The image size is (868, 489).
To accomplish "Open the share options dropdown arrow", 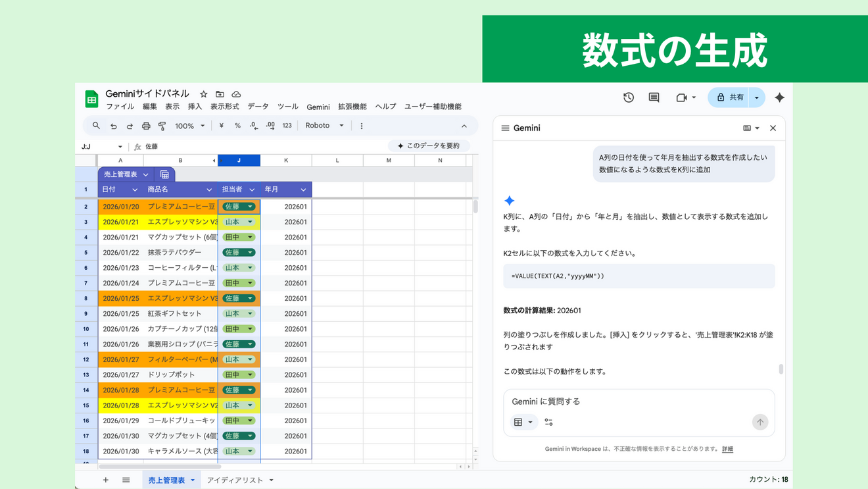I will [757, 97].
